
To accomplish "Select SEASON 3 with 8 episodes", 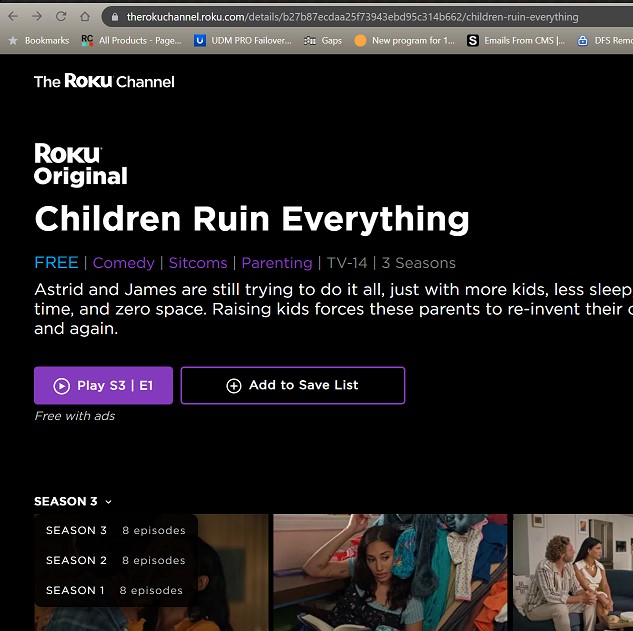I will pyautogui.click(x=116, y=530).
